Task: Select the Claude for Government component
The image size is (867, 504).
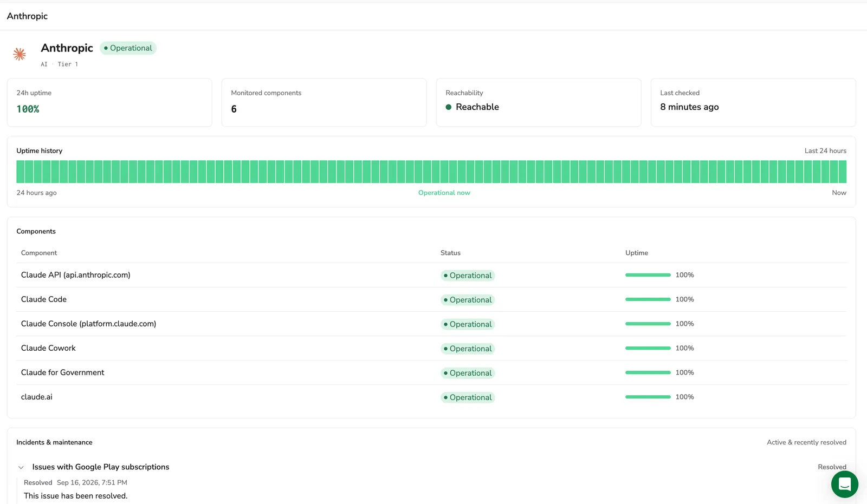Action: pyautogui.click(x=62, y=372)
